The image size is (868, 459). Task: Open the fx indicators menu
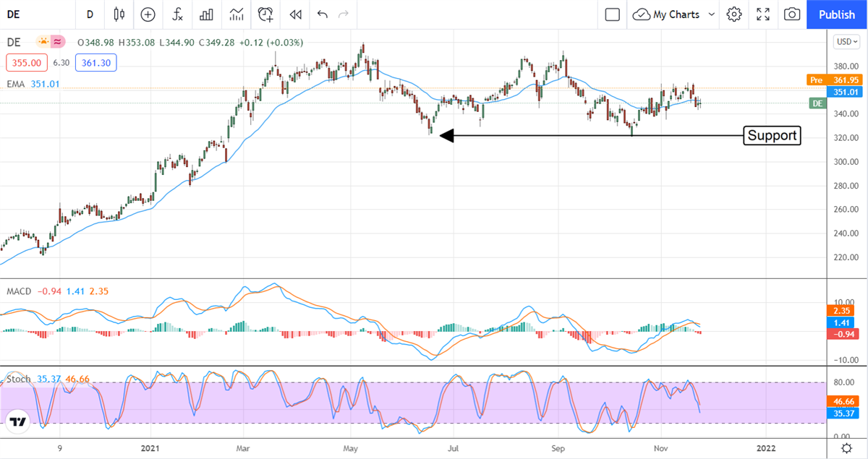coord(177,14)
